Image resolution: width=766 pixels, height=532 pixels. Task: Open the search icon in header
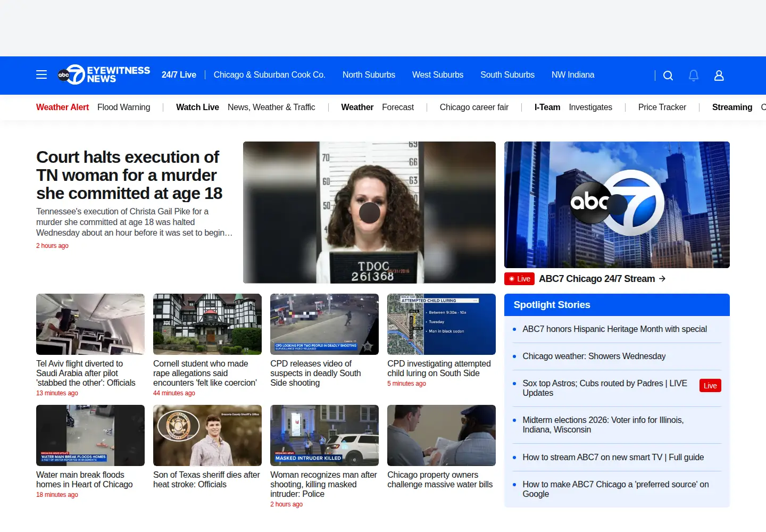[668, 76]
